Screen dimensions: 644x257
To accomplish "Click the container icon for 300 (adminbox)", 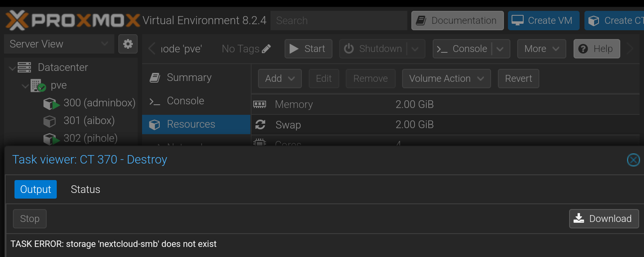I will tap(52, 104).
